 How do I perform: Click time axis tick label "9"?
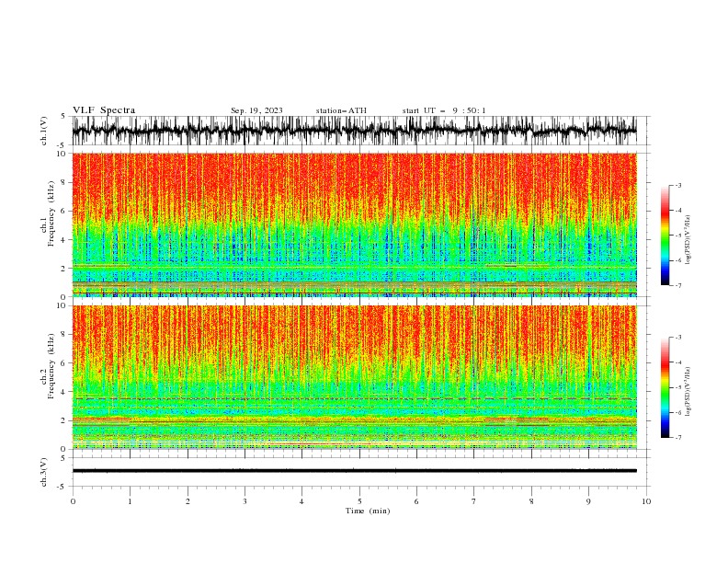click(x=588, y=501)
